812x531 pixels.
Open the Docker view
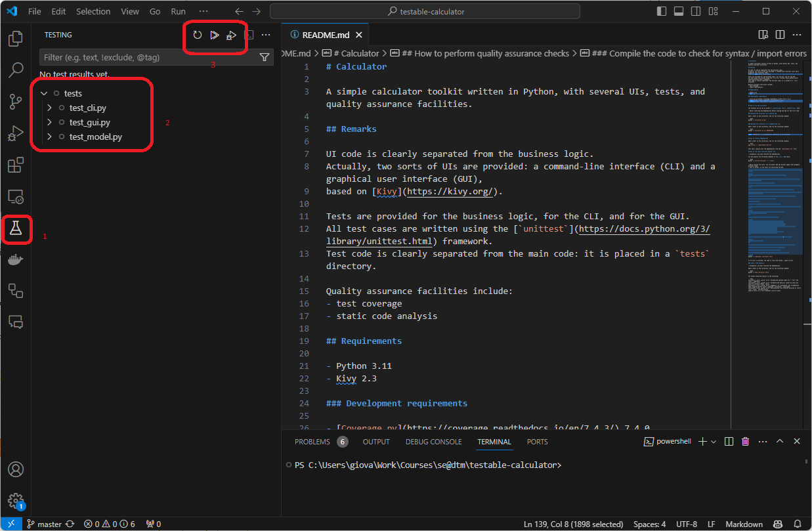pyautogui.click(x=16, y=259)
